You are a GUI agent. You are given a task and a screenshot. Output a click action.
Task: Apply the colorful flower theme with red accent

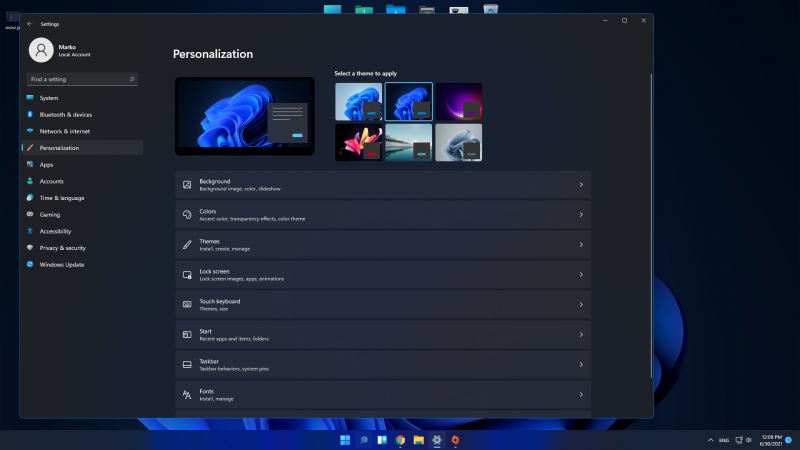point(359,142)
